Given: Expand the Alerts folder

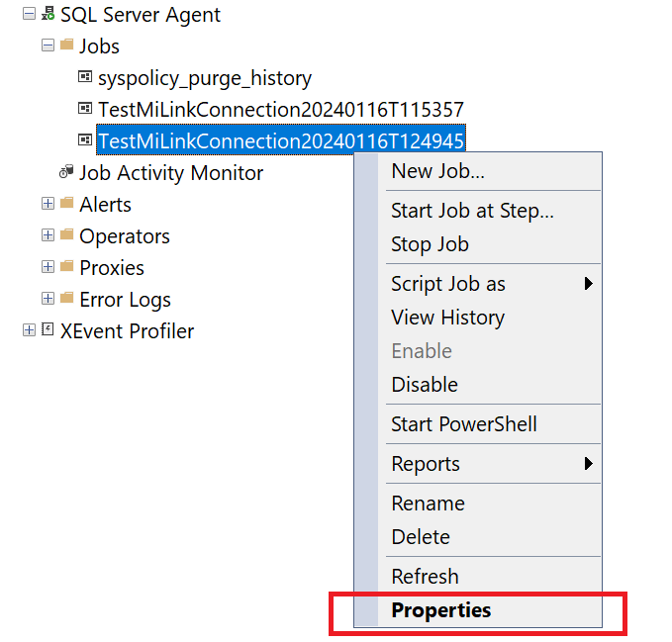Looking at the screenshot, I should [x=48, y=204].
